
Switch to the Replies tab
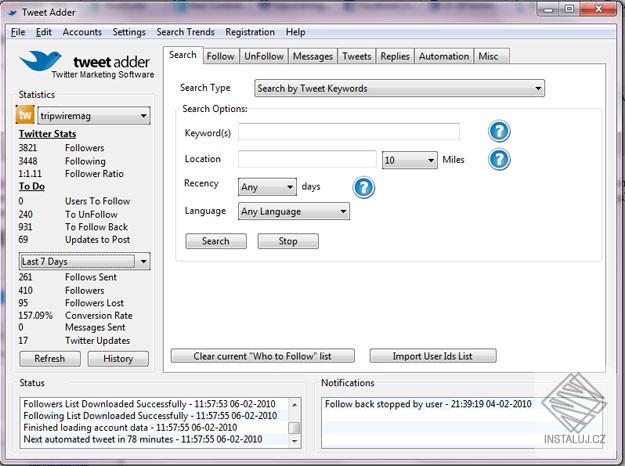(395, 56)
